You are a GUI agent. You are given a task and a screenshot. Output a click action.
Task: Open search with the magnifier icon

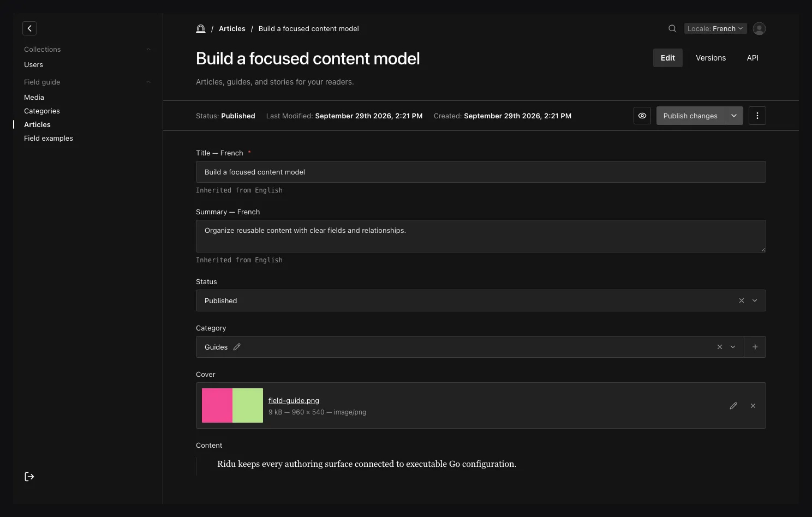[x=672, y=28]
